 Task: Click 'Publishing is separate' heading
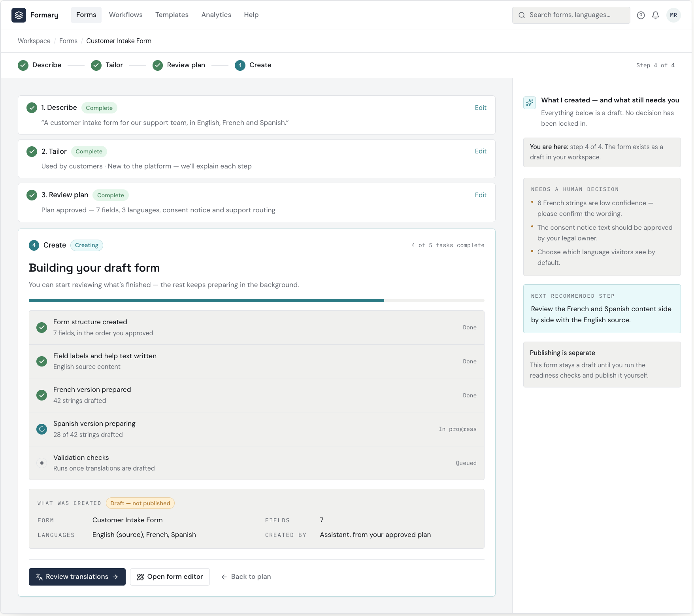[x=562, y=353]
